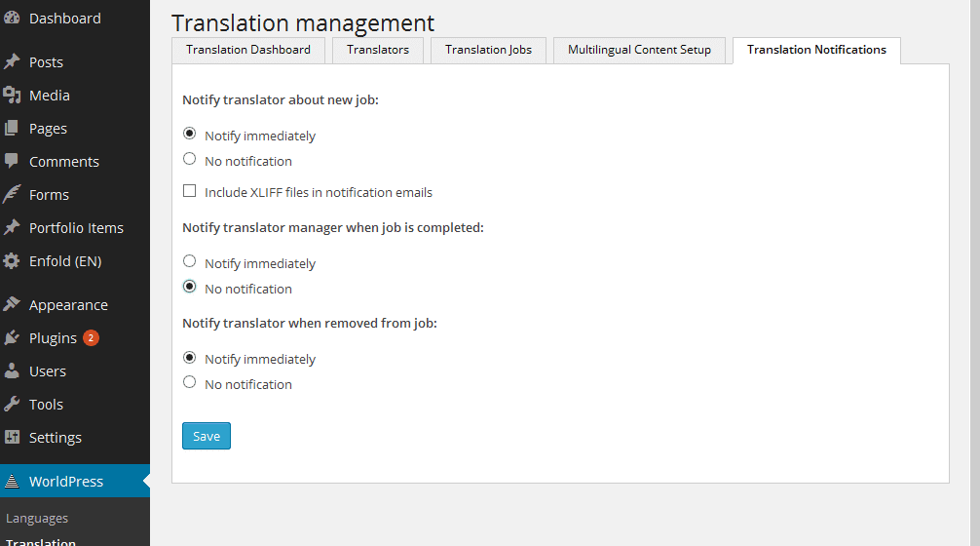Click the Dashboard gauge icon
Screen dimensions: 980x546
[x=12, y=18]
